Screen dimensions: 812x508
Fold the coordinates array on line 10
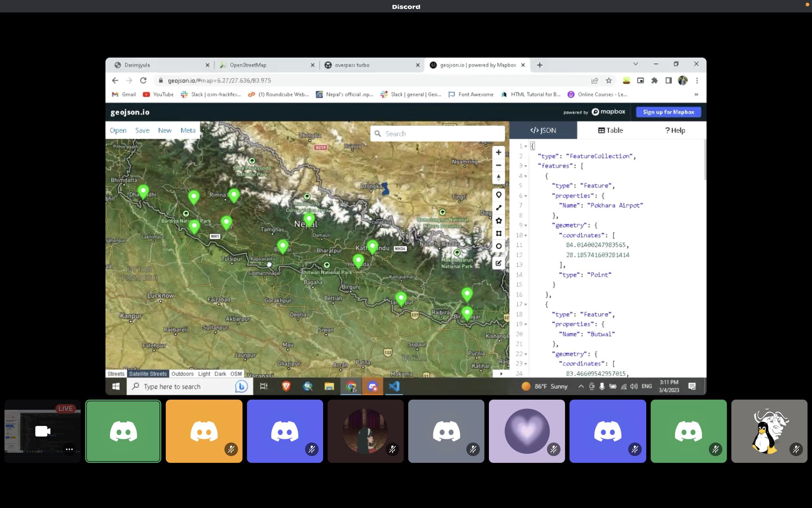526,235
